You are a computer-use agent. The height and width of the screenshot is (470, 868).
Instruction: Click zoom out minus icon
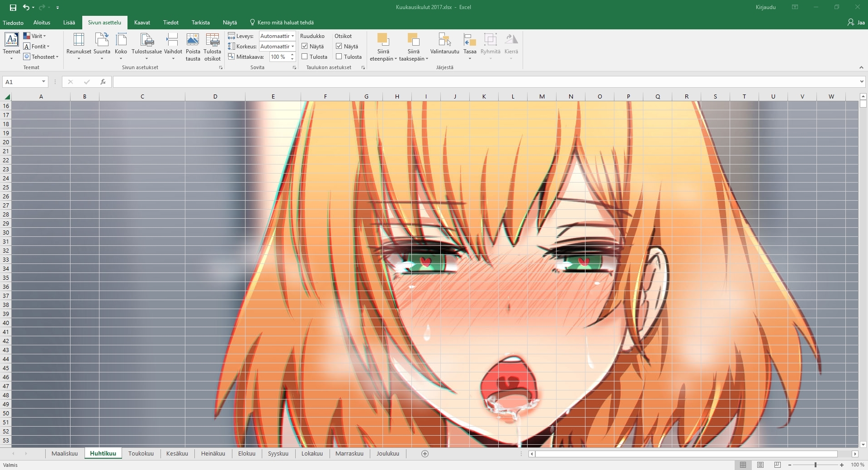(790, 465)
